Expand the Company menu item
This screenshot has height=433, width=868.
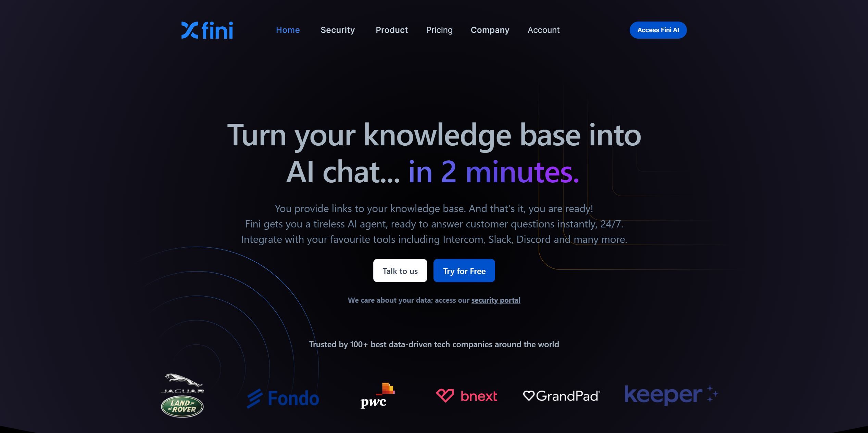click(x=489, y=29)
